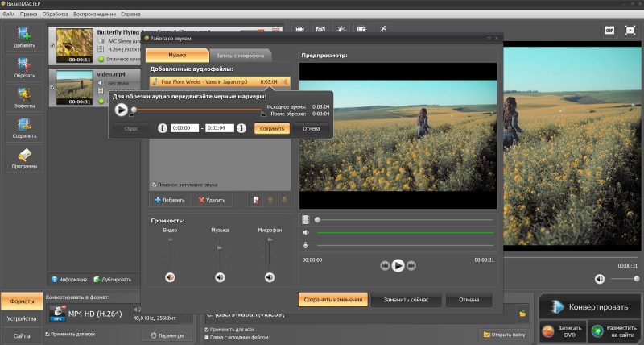
Task: Click the scissors icon on the mp3 track
Action: tap(285, 81)
